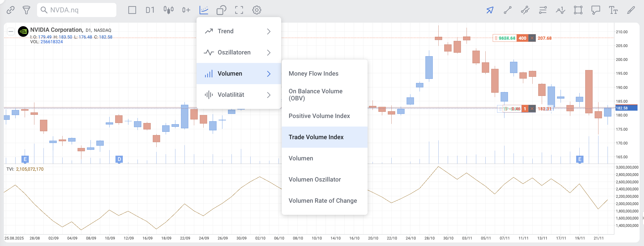Click the TVI value 2,105,072,170
The height and width of the screenshot is (246, 644).
click(30, 169)
